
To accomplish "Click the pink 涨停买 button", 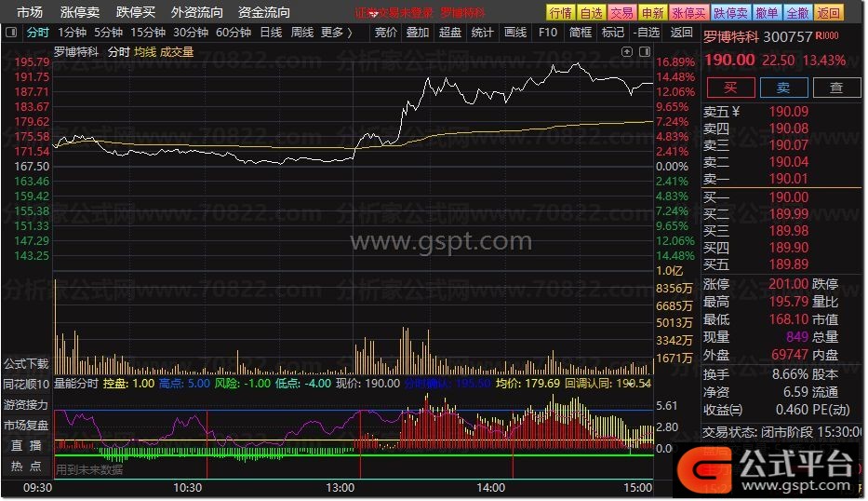I will [688, 13].
